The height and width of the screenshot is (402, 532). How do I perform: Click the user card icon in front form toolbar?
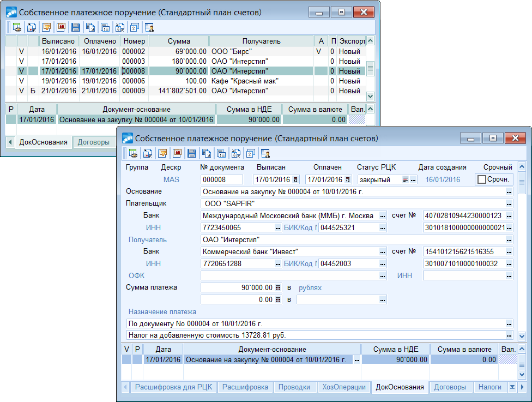pyautogui.click(x=265, y=153)
